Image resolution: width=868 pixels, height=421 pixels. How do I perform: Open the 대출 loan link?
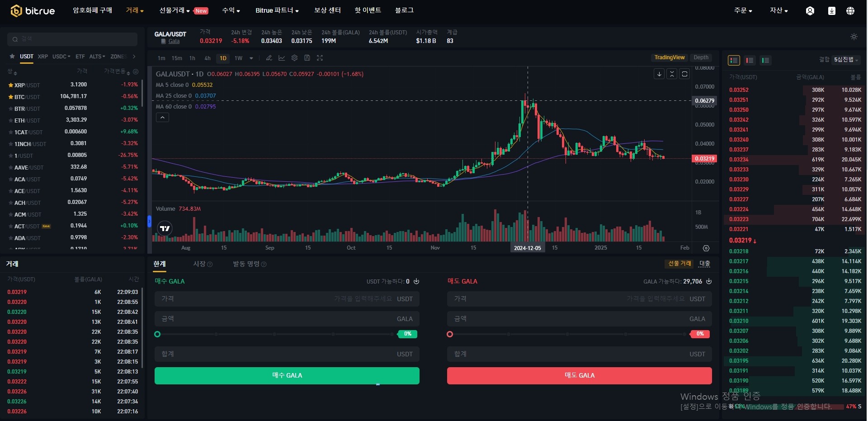pos(705,264)
